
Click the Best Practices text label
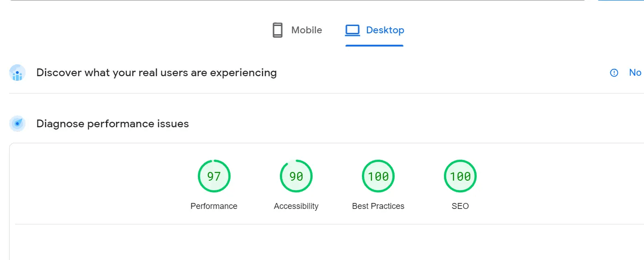pos(378,206)
